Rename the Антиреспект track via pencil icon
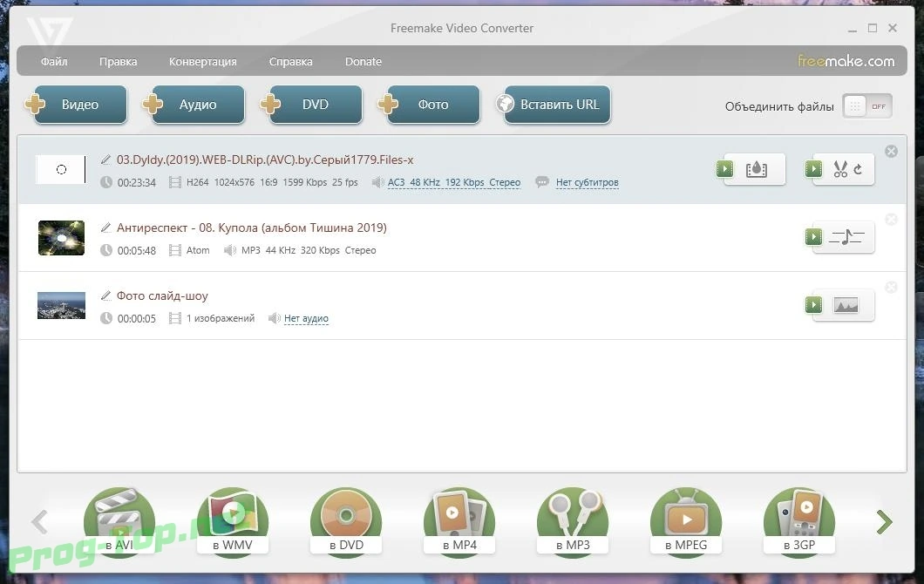 tap(105, 227)
